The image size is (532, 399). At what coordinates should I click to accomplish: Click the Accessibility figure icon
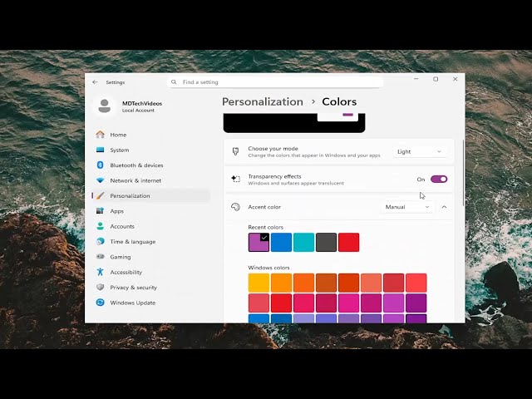tap(100, 272)
